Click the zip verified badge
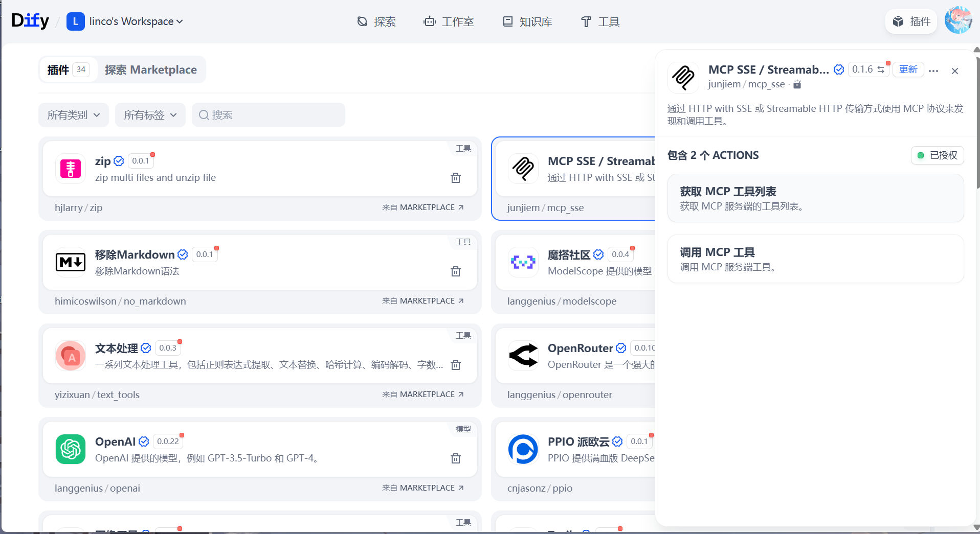Screen dimensions: 980x534 (119, 161)
